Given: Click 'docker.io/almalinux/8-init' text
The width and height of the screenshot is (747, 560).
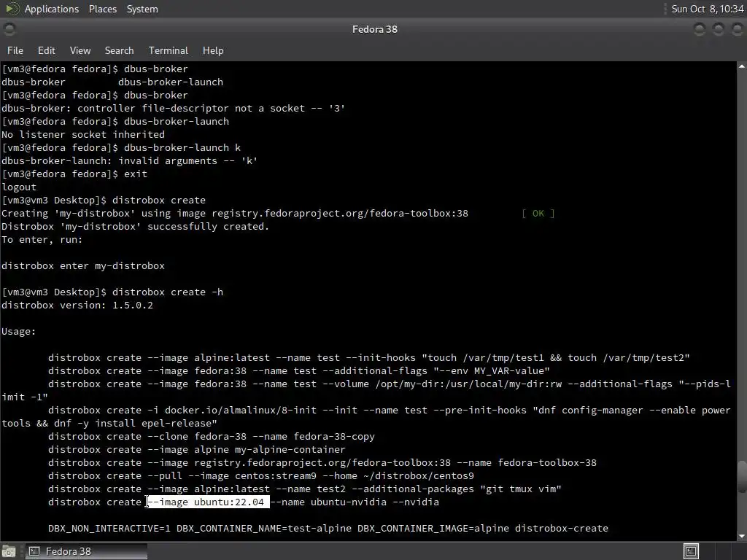Looking at the screenshot, I should pos(241,410).
